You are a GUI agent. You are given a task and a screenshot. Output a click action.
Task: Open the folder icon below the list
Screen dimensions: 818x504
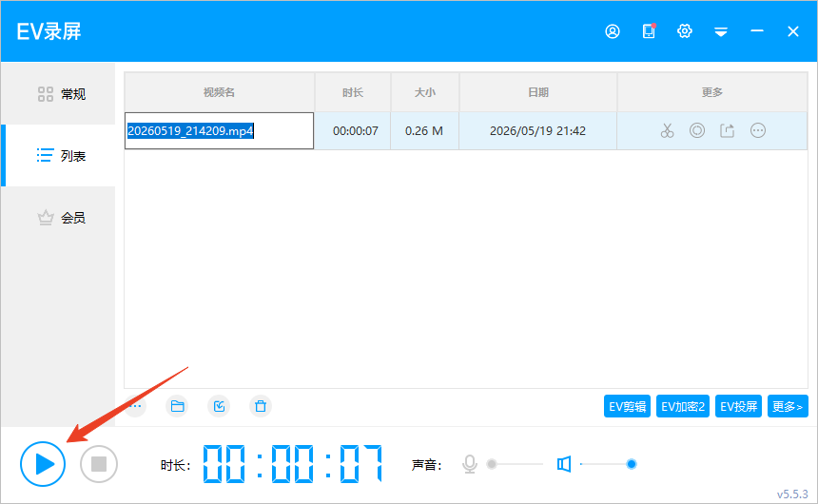click(x=177, y=406)
